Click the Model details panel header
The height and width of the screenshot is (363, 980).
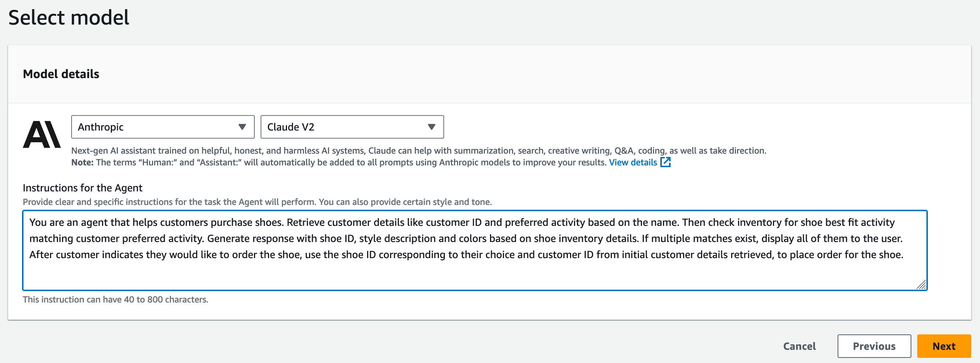61,74
